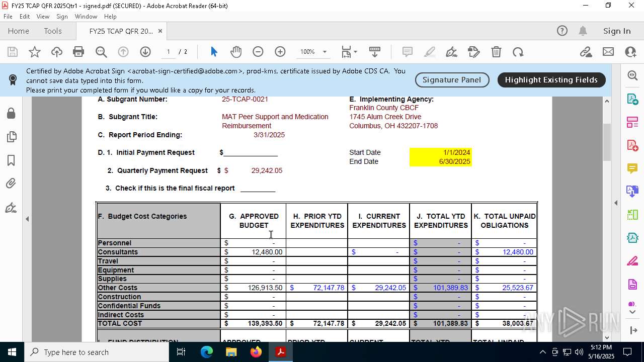Collapse the left navigation pane arrow
Screen dimensions: 644x362
[27, 219]
